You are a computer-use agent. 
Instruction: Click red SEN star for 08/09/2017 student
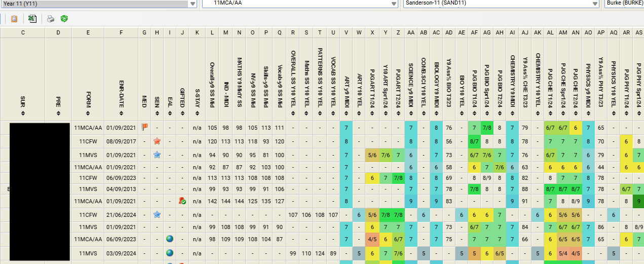(x=157, y=141)
